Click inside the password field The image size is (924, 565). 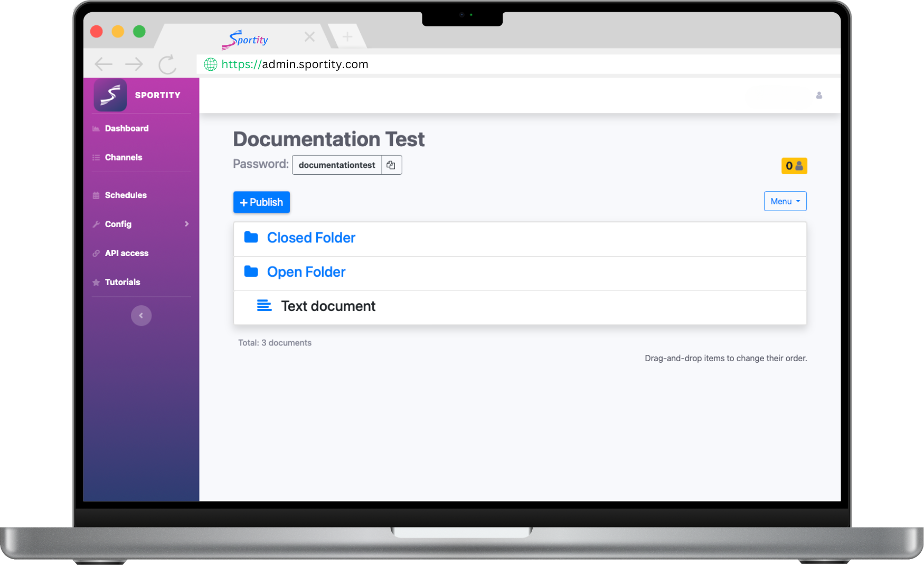click(x=336, y=165)
